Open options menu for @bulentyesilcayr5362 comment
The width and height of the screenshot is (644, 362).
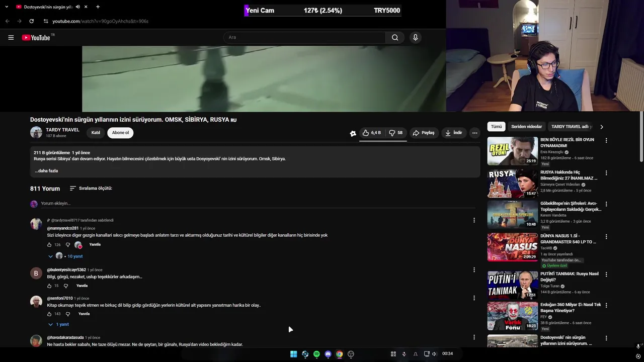point(474,270)
